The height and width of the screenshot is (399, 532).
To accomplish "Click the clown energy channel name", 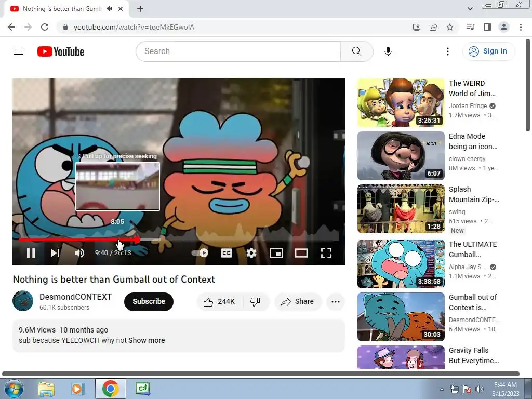I will tap(467, 159).
